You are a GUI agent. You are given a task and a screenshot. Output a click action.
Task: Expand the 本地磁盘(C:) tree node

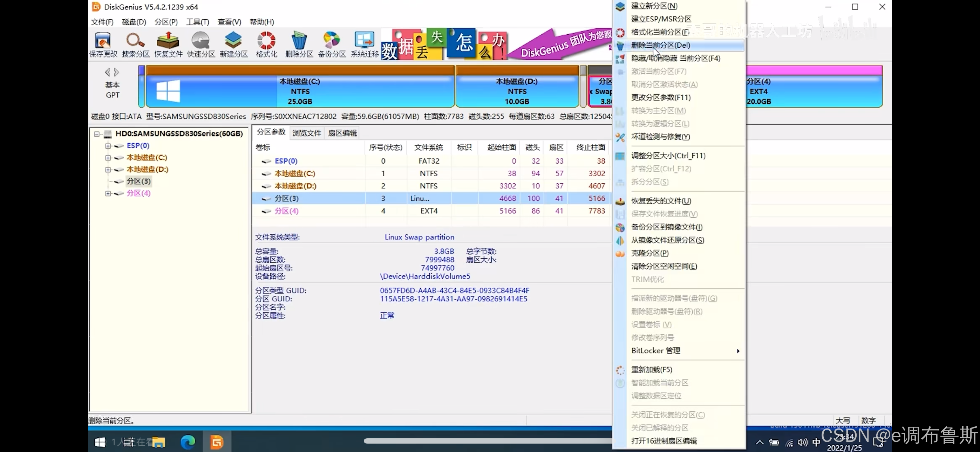pyautogui.click(x=108, y=158)
